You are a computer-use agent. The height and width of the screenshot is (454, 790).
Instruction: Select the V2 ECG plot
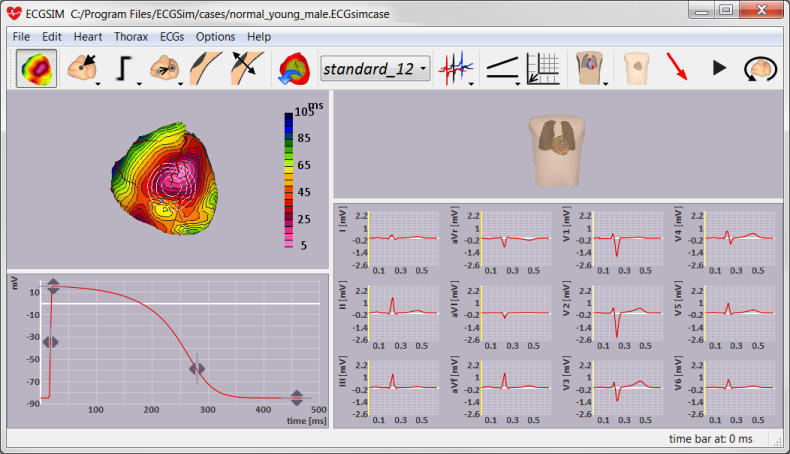627,313
